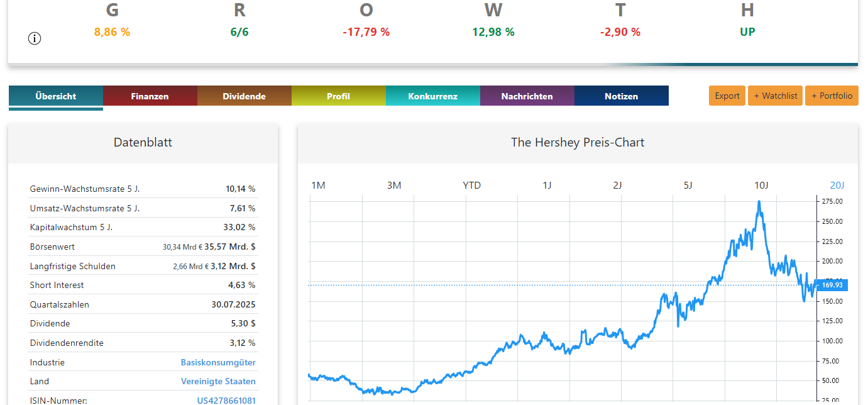Click the O value -17,79 %
This screenshot has width=868, height=405.
366,31
